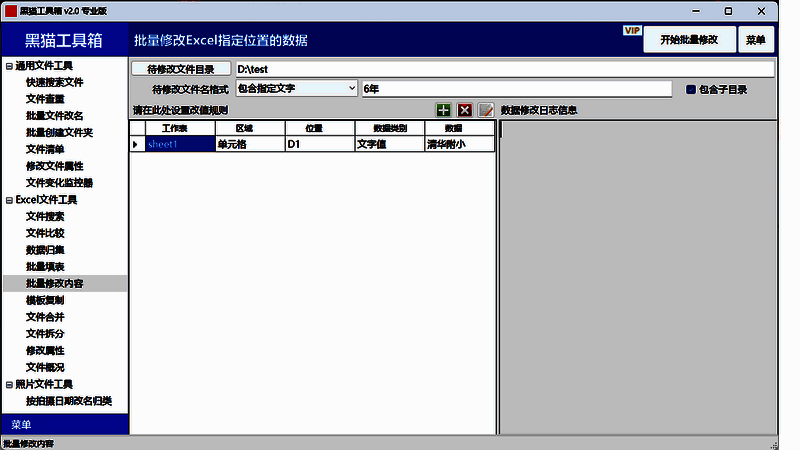
Task: Click the gray log information panel
Action: click(638, 278)
